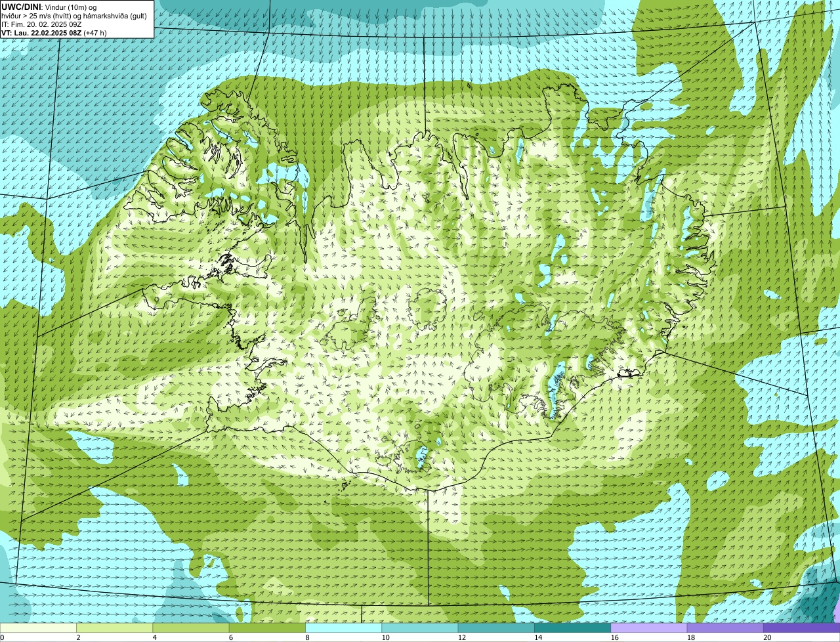840x642 pixels.
Task: Select the legend swatch between 10 and 12
Action: (420, 628)
